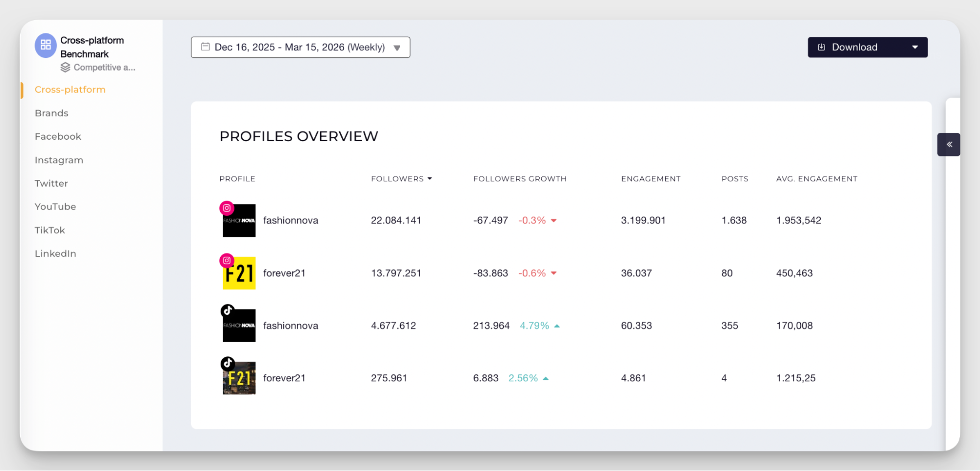Click the Cross-platform Benchmark grid icon
Screen dimensions: 980x471
tap(45, 45)
